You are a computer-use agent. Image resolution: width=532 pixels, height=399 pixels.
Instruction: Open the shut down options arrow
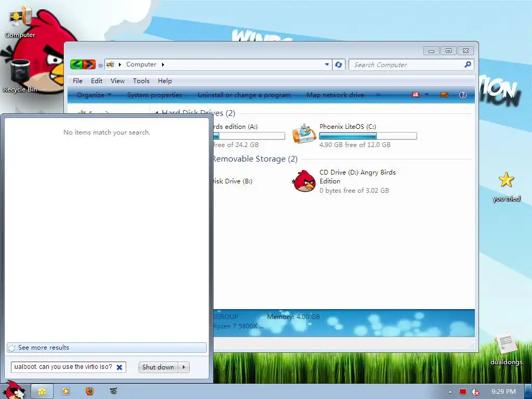[x=183, y=367]
